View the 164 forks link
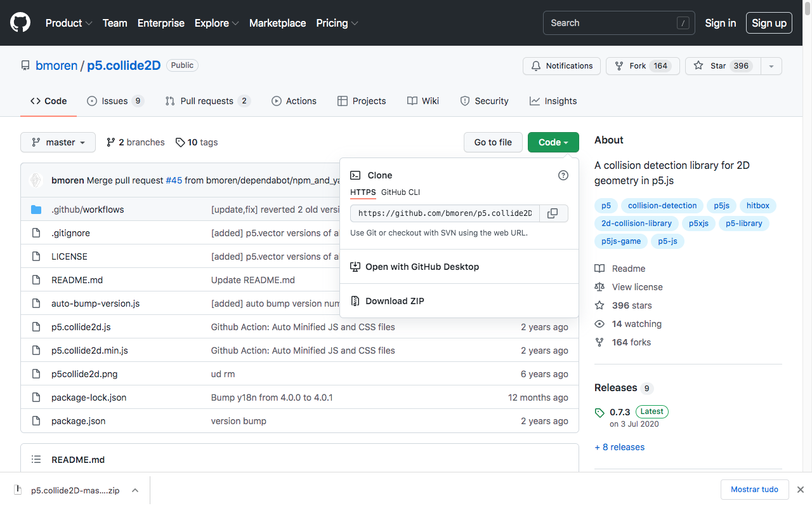This screenshot has height=508, width=812. coord(622,342)
